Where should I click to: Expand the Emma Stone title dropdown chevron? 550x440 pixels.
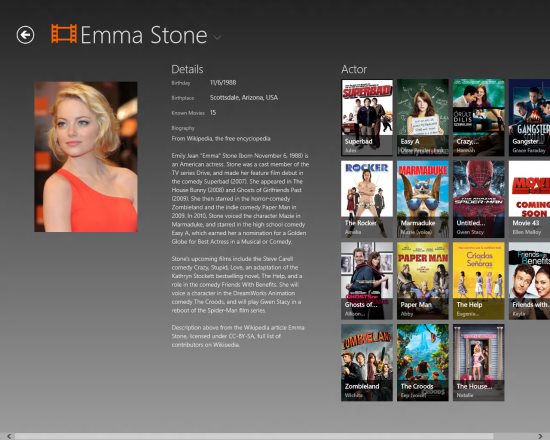217,37
